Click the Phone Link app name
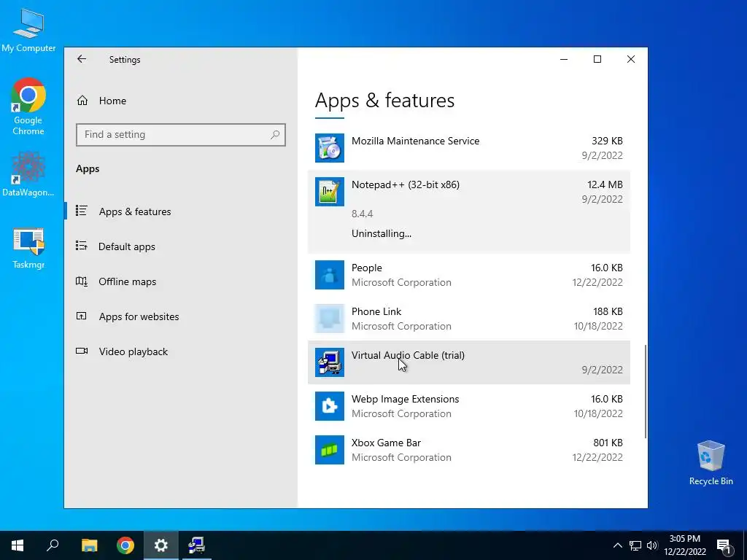747x560 pixels. click(376, 311)
